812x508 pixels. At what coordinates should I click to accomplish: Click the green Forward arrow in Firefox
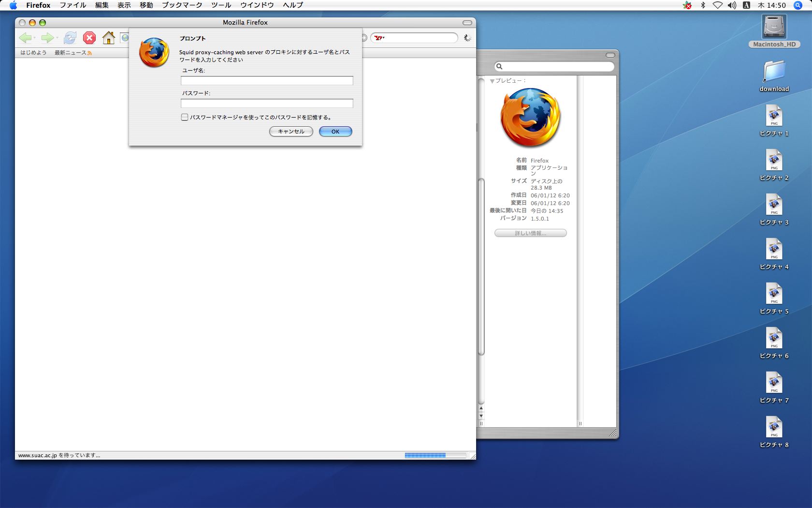pos(47,38)
